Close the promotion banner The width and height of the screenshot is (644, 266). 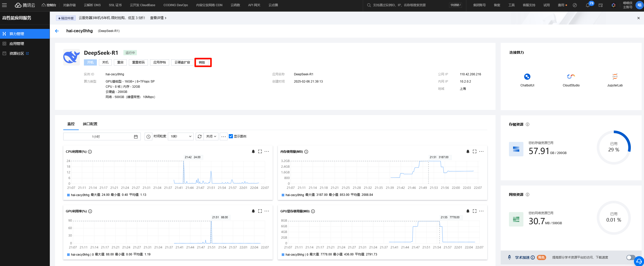[638, 18]
